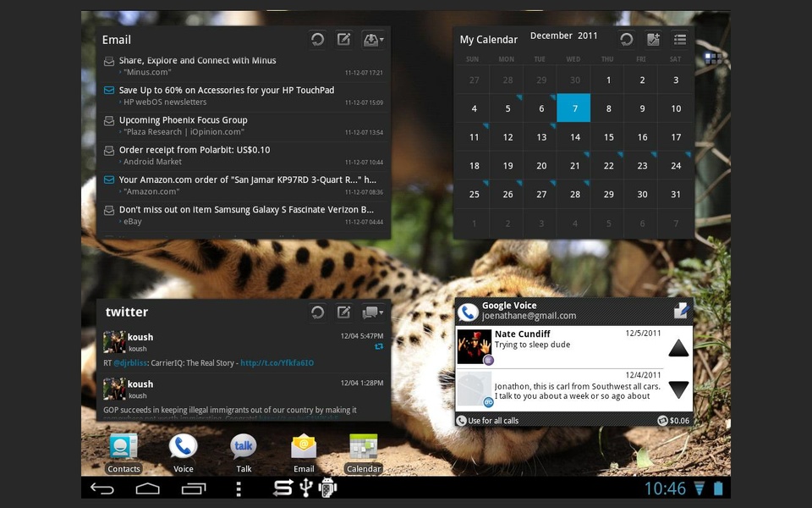Open the apps grid in top-right corner

click(x=712, y=58)
